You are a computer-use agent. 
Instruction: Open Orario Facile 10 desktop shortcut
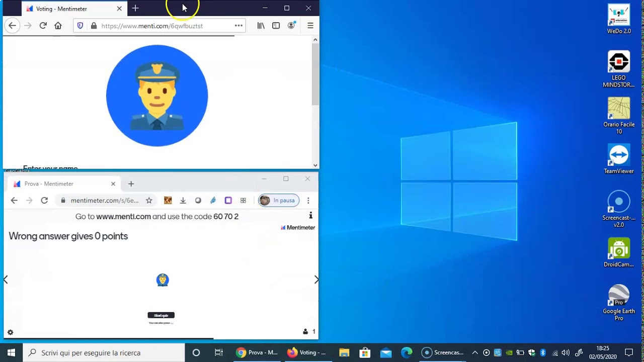(619, 116)
